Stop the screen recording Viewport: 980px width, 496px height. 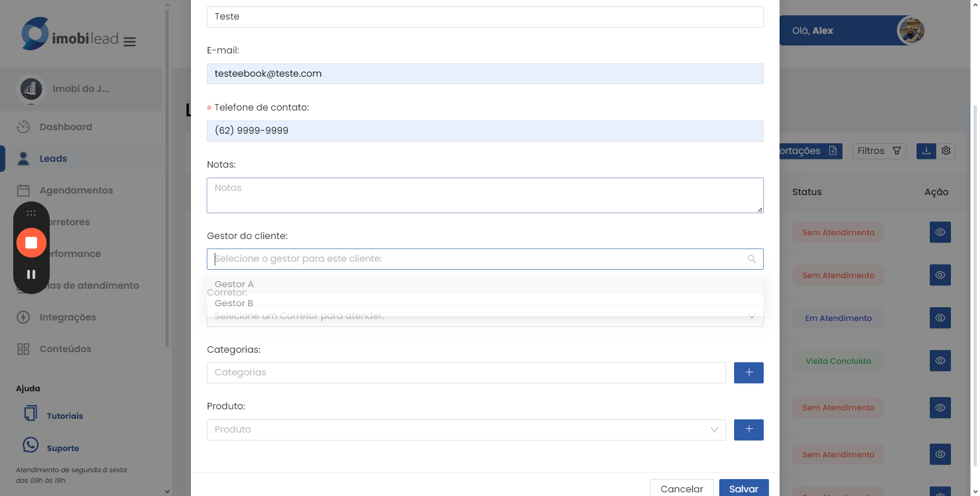click(31, 243)
